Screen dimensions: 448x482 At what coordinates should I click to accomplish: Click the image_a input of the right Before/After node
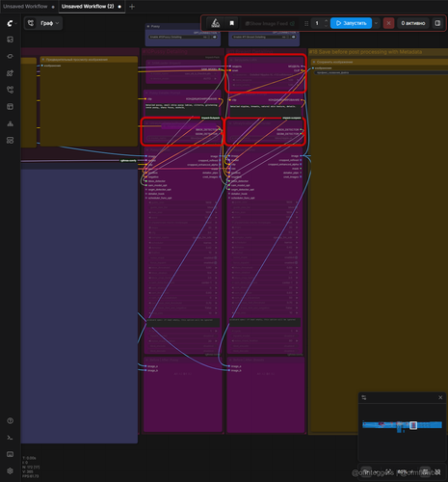(229, 366)
